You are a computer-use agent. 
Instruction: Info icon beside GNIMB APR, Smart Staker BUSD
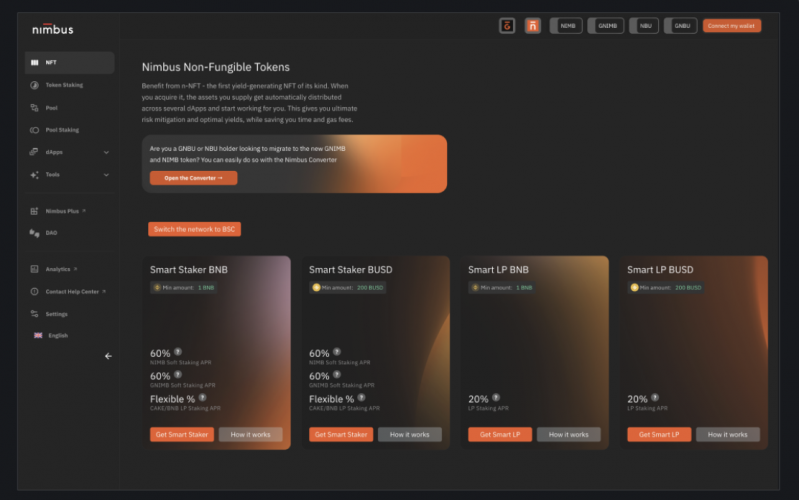337,375
